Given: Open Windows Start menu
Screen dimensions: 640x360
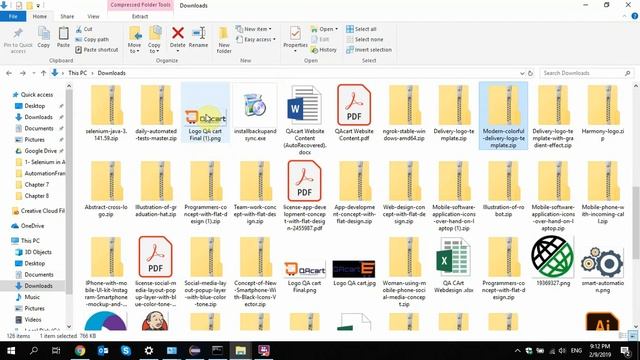Looking at the screenshot, I should tap(11, 351).
